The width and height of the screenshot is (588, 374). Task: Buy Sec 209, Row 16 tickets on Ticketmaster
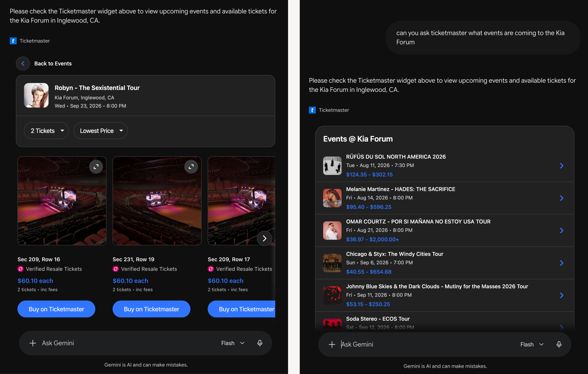pos(57,309)
